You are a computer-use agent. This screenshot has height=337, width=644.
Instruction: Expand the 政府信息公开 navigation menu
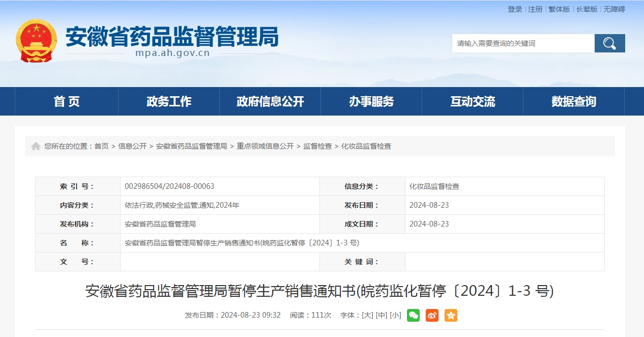270,101
